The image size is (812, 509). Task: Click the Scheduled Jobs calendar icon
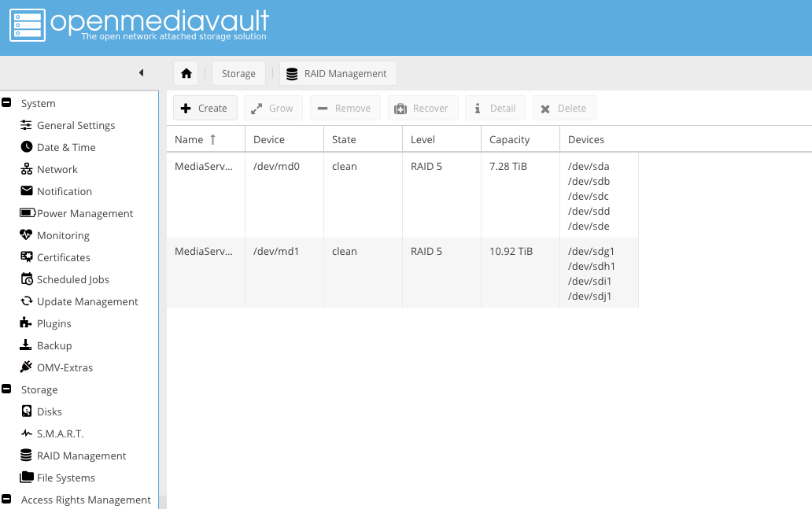point(27,279)
